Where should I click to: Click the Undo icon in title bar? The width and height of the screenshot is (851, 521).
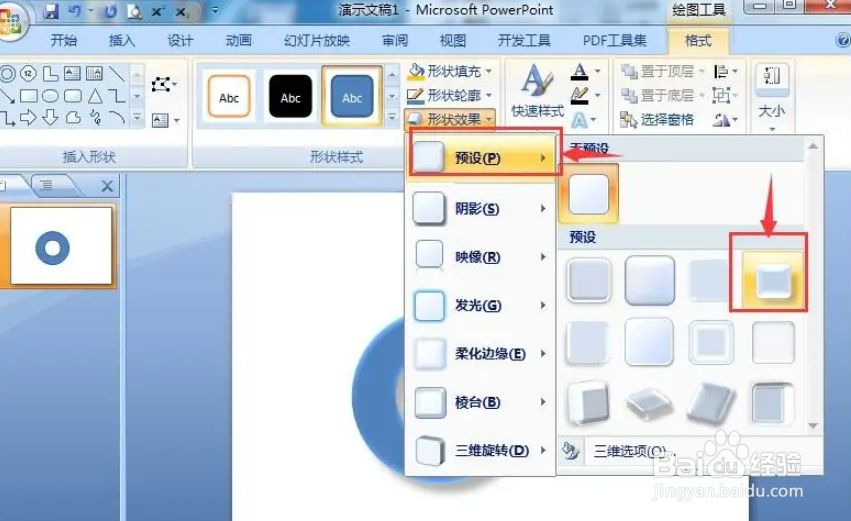pyautogui.click(x=74, y=11)
